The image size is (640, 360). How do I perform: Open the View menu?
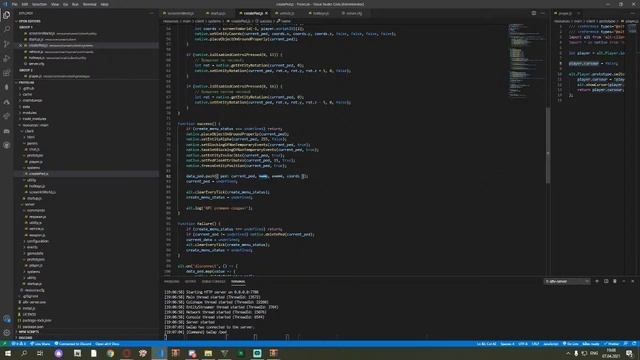coord(55,4)
